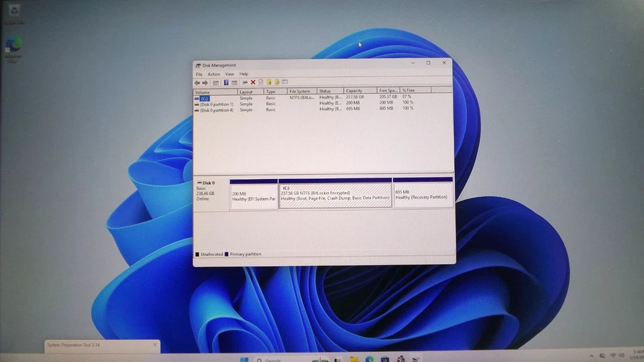This screenshot has height=362, width=644.
Task: Open the View menu
Action: (x=229, y=74)
